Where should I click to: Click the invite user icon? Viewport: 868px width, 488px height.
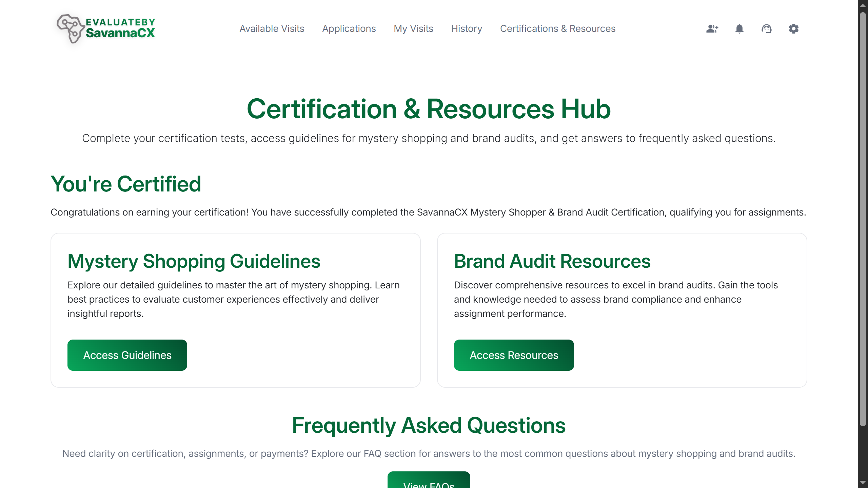(712, 29)
